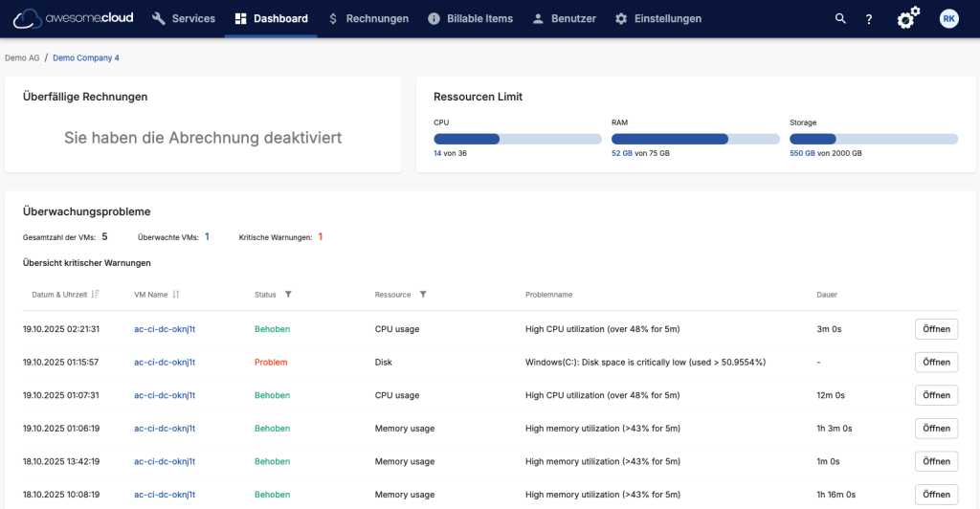Open VM ac-ci-dc-oknj1t in the Problem row

point(165,363)
